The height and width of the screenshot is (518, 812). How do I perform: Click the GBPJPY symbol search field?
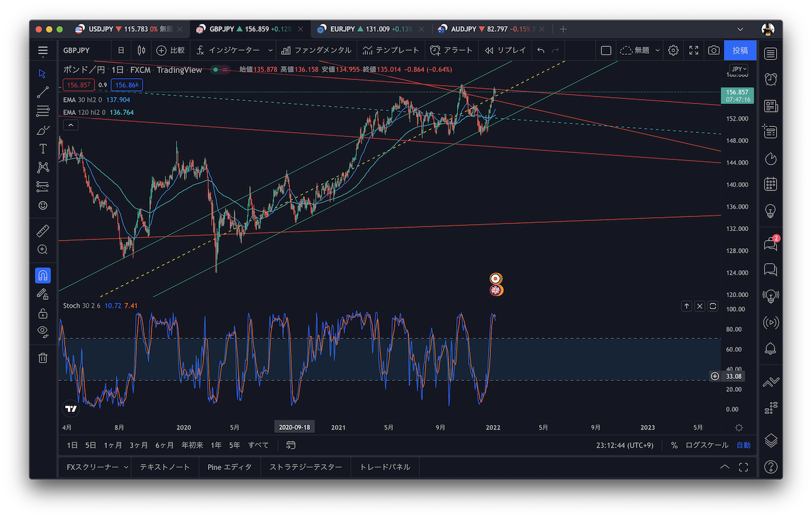click(x=84, y=50)
